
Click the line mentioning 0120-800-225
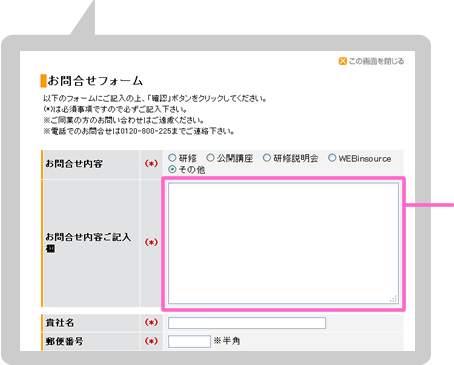click(139, 131)
